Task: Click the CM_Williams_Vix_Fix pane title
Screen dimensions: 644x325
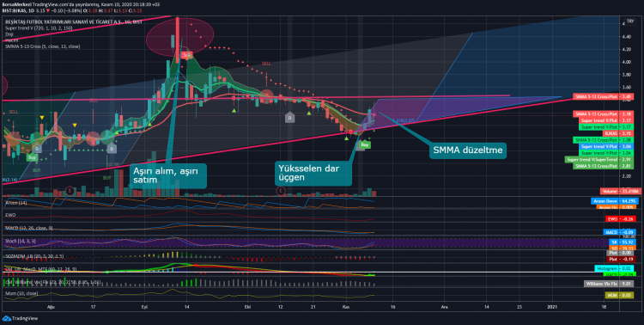Action: tap(53, 282)
